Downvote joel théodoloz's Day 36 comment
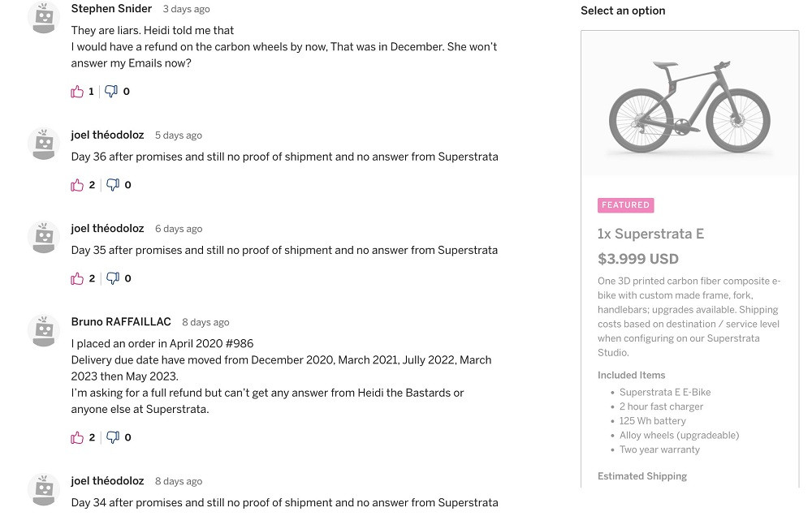Screen dimensions: 812x516 tap(113, 185)
